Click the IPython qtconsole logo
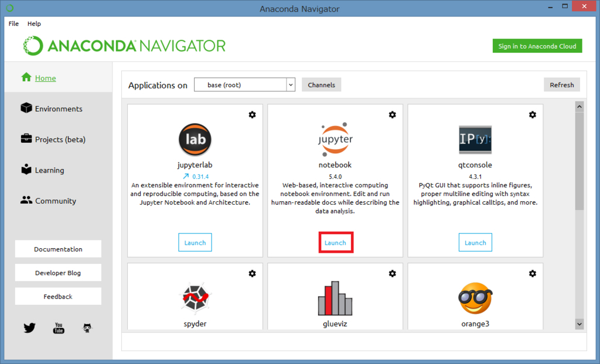 tap(475, 139)
